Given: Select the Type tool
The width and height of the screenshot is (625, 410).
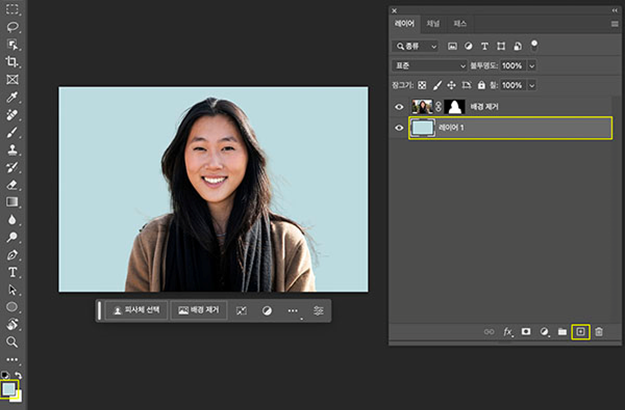Looking at the screenshot, I should 12,272.
